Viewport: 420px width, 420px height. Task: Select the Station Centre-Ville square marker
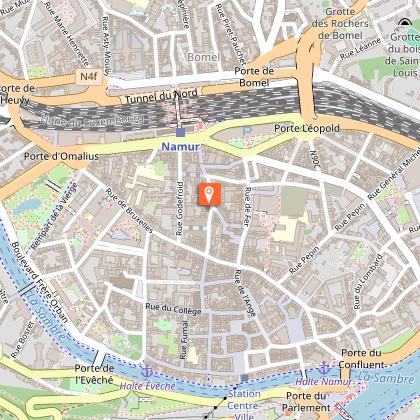pos(244,378)
